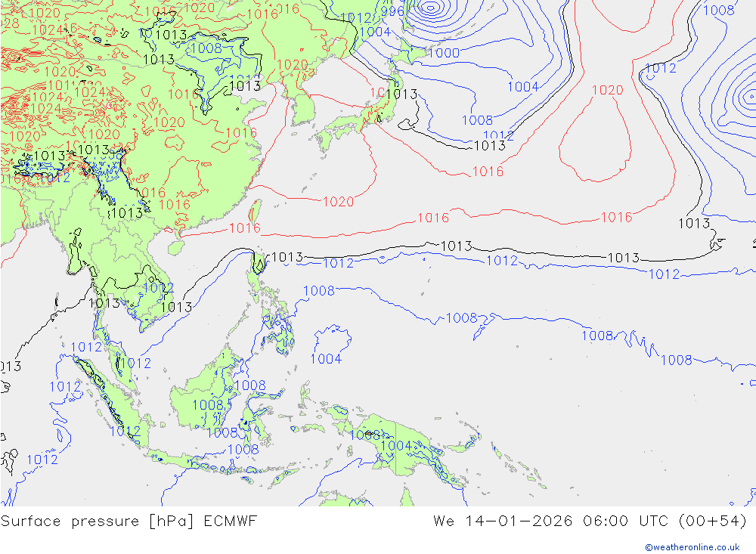Click the 1013 label next to Luzon
The height and width of the screenshot is (554, 756).
pyautogui.click(x=287, y=258)
